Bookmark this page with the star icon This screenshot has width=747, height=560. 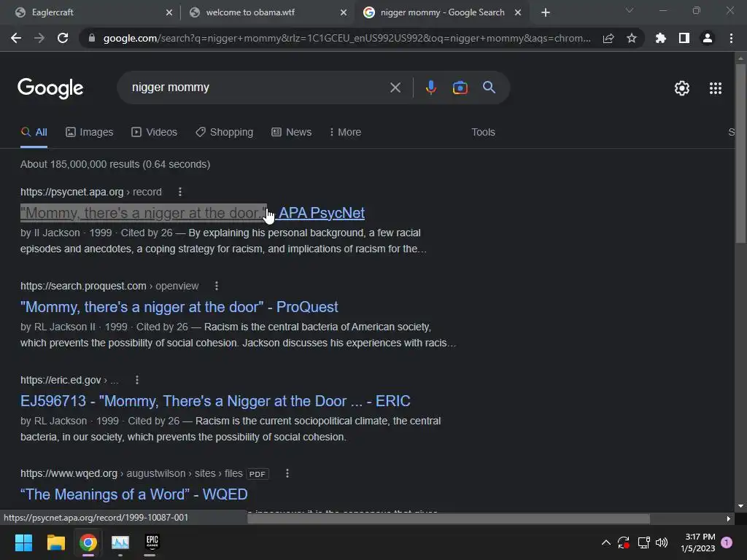pyautogui.click(x=632, y=38)
